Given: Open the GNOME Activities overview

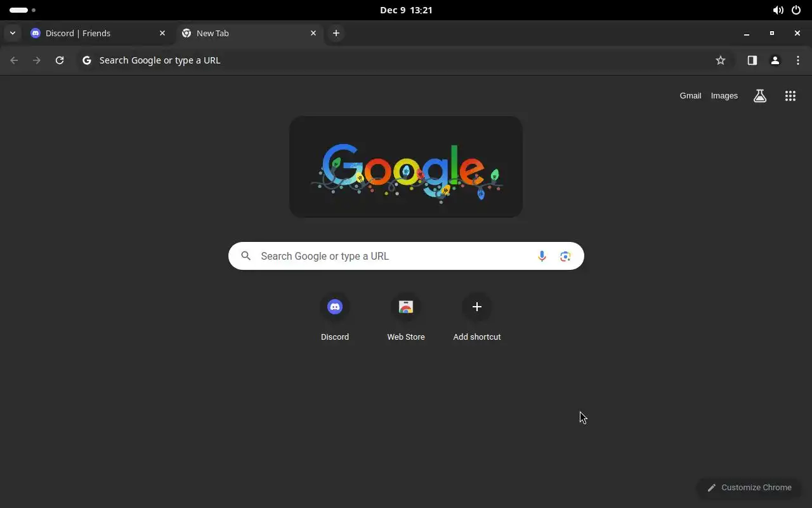Looking at the screenshot, I should [23, 10].
